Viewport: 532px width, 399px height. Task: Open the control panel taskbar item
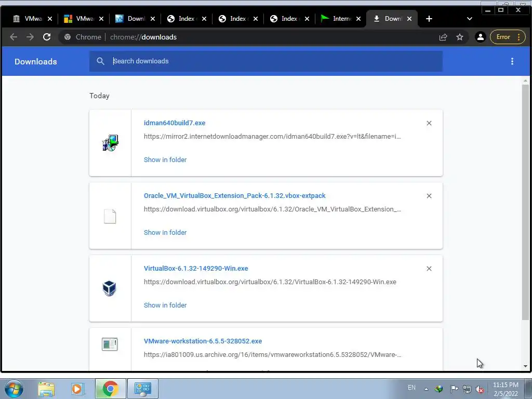142,389
